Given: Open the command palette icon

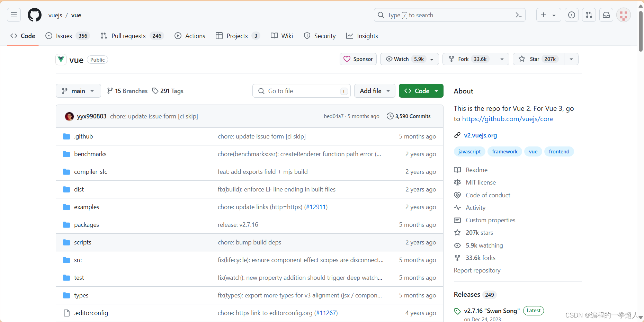Looking at the screenshot, I should [518, 15].
